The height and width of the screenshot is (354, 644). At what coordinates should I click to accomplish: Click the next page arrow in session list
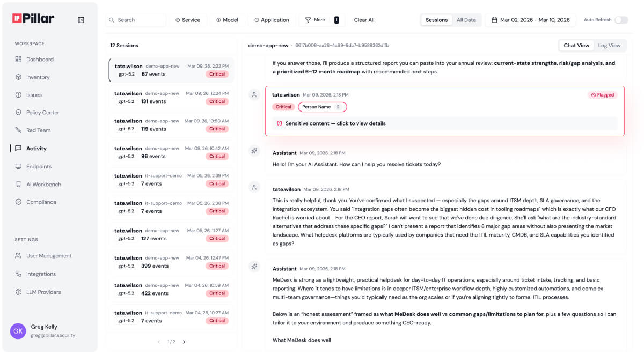coord(184,341)
